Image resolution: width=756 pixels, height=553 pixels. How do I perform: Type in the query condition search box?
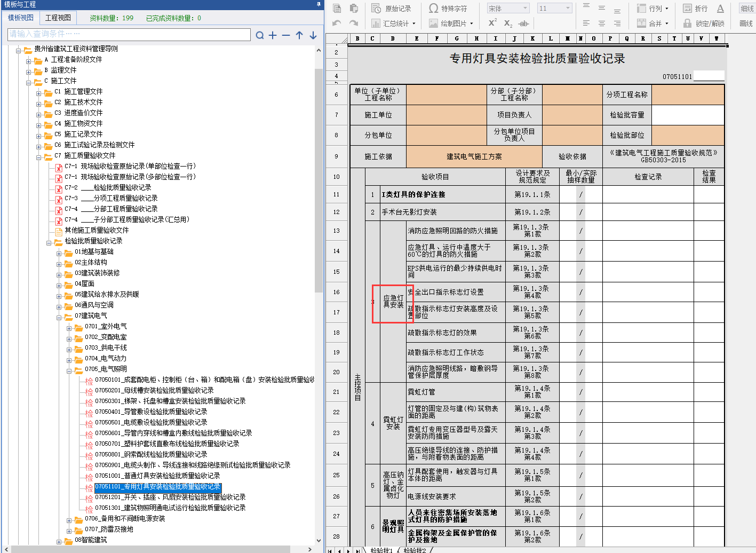coord(129,34)
